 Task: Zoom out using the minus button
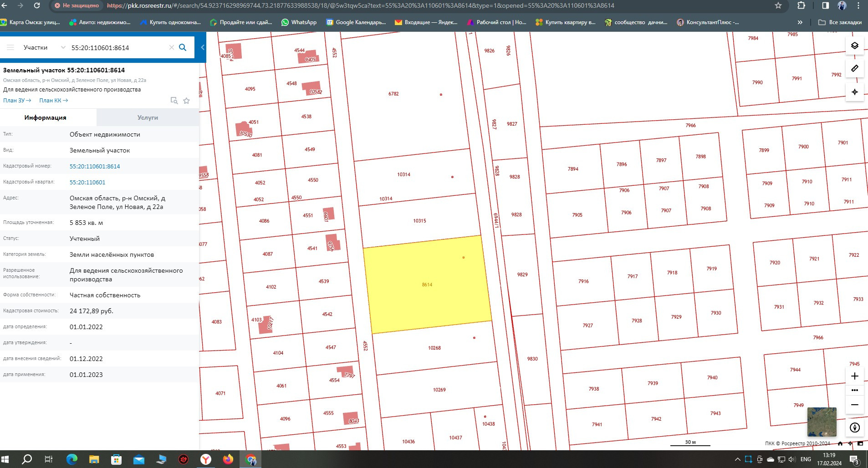point(854,405)
